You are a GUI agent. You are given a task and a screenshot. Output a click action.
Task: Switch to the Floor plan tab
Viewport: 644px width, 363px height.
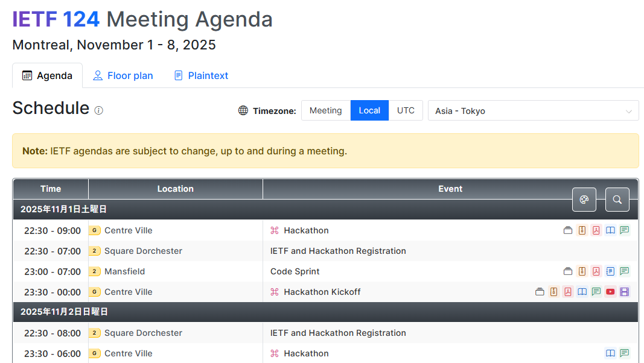(x=123, y=75)
